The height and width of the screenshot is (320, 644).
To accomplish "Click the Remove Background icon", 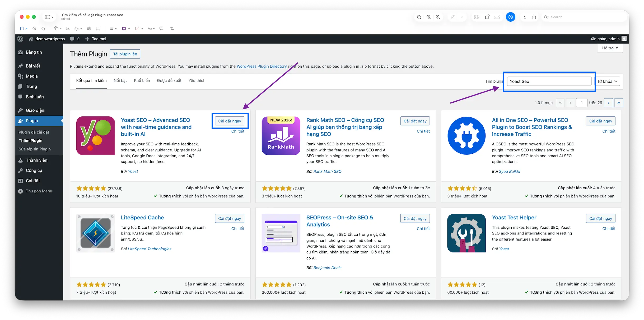I will point(477,17).
